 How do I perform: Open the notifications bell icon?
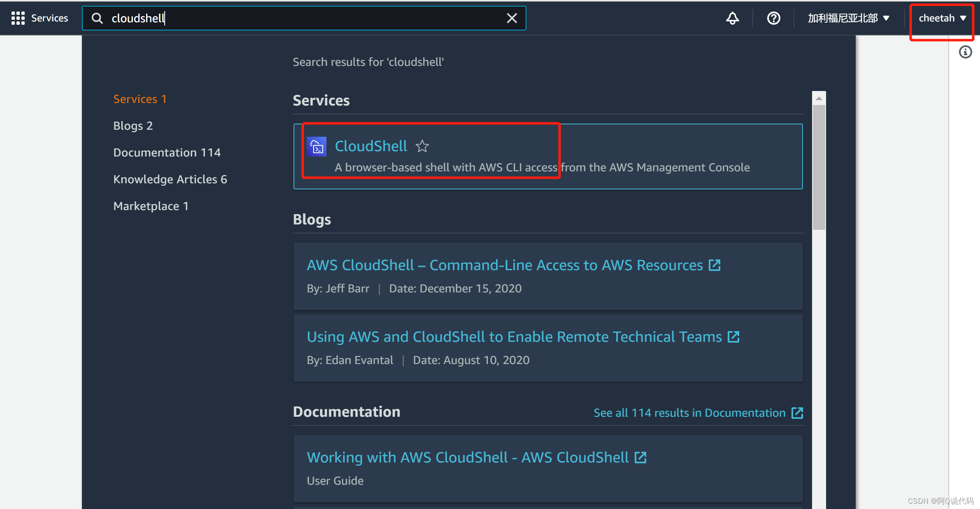click(x=732, y=18)
